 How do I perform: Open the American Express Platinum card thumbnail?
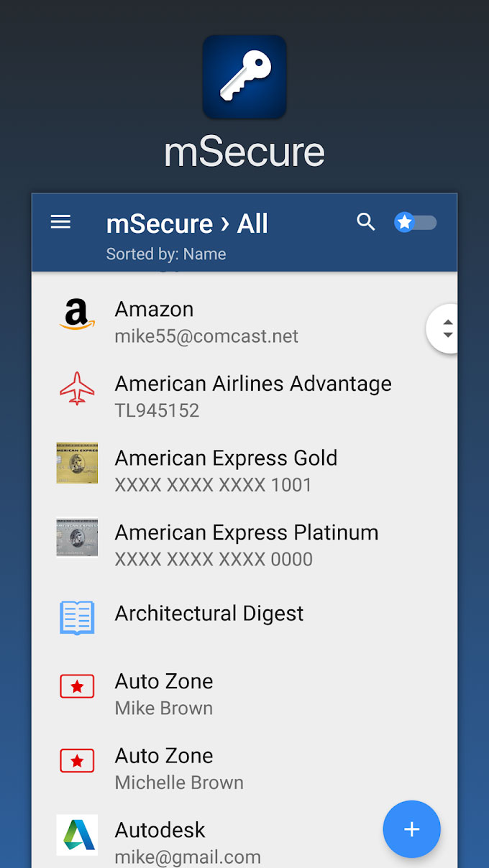coord(77,537)
